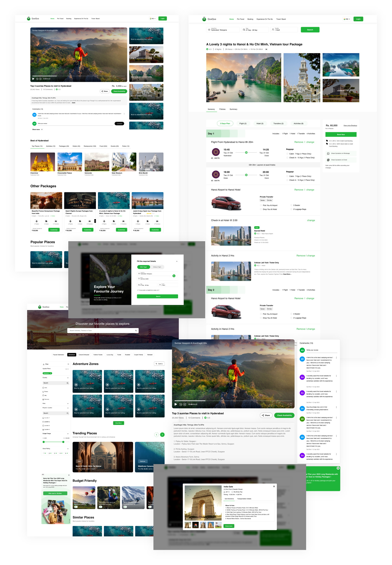Collapse the Filter panel using its arrow icon
Screen dimensions: 392x565
point(68,364)
